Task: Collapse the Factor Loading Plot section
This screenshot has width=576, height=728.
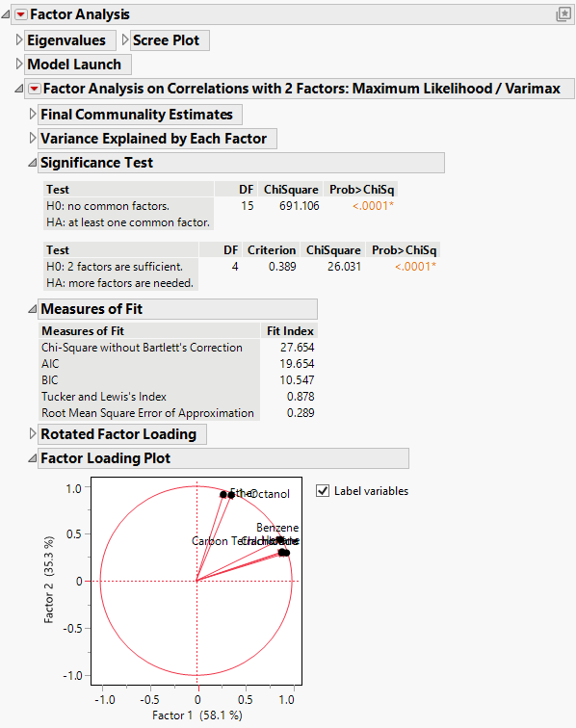Action: coord(32,458)
